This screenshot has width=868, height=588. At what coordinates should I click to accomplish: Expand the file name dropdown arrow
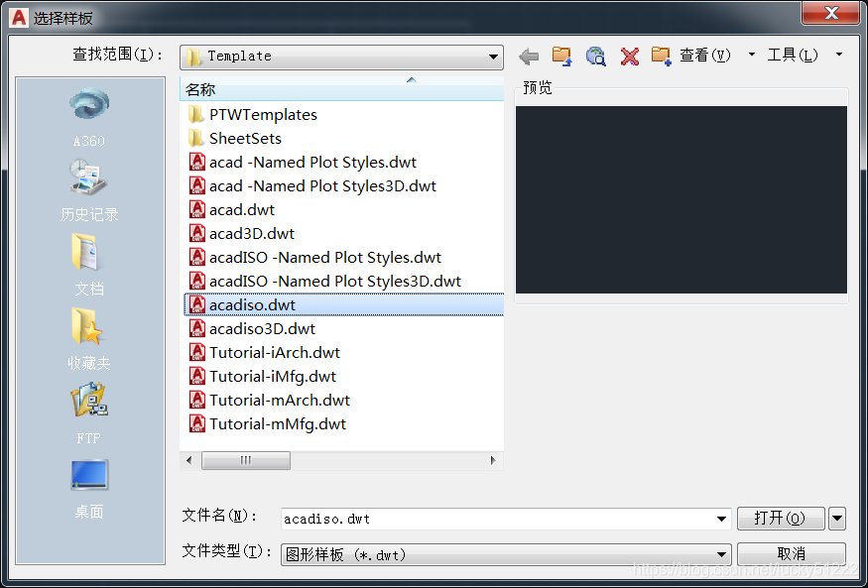(721, 519)
